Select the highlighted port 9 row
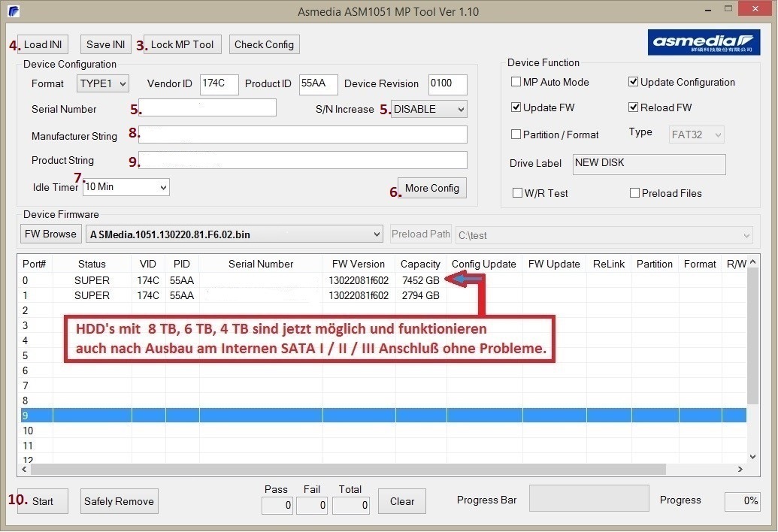The height and width of the screenshot is (532, 778). click(x=382, y=416)
